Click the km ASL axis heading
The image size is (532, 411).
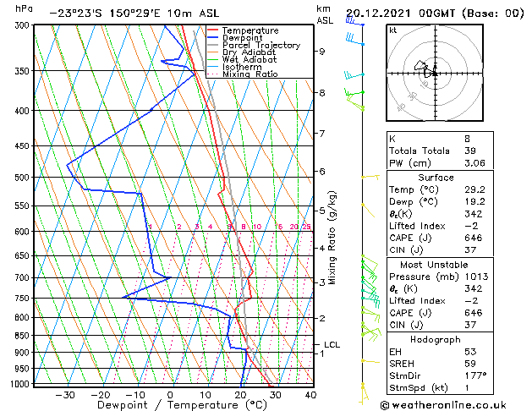click(x=325, y=14)
